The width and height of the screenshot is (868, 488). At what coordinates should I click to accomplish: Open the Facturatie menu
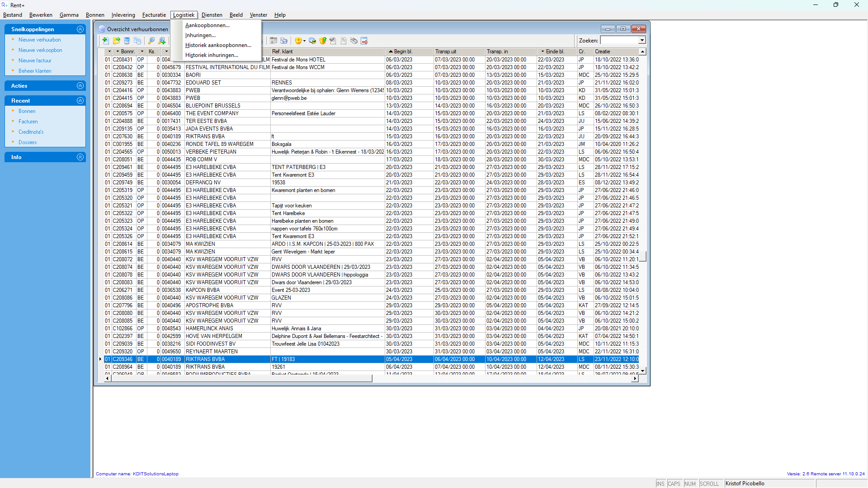tap(154, 15)
